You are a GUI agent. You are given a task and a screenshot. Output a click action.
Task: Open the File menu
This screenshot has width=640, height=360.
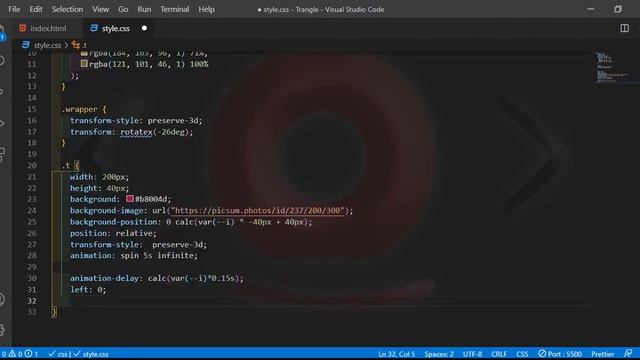(14, 9)
